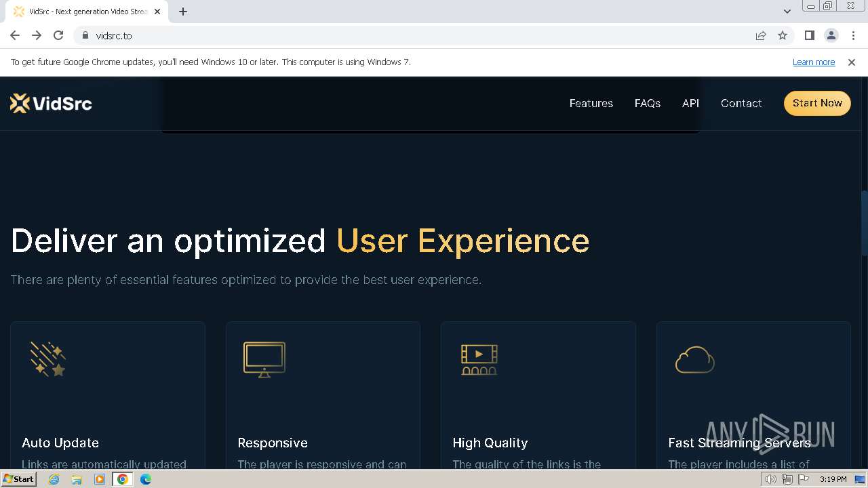
Task: Open Windows Media Player from taskbar
Action: (x=100, y=479)
